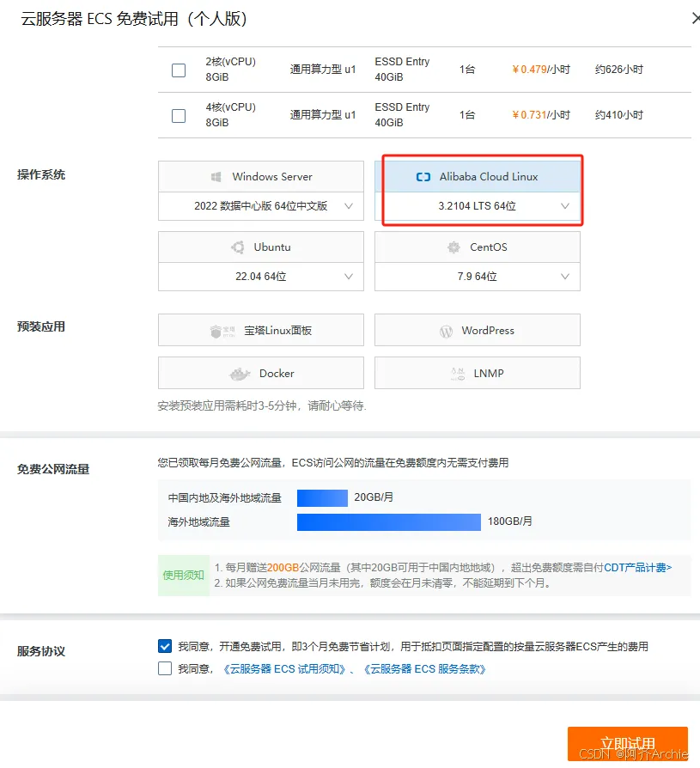Click the LNMP logo icon
This screenshot has height=768, width=700.
tap(458, 375)
